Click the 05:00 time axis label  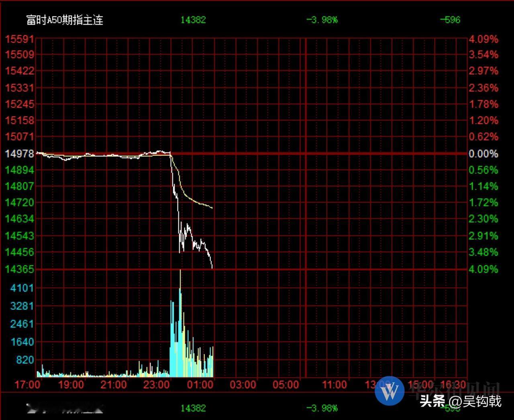tap(286, 385)
